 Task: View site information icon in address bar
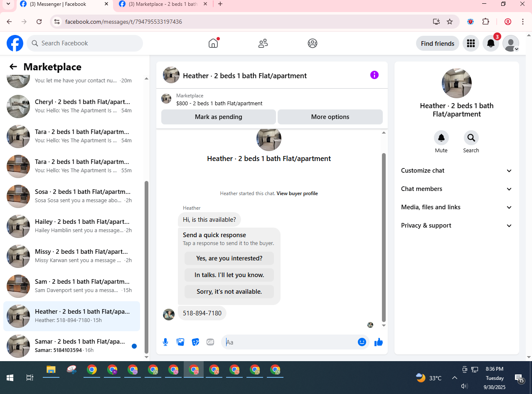57,22
